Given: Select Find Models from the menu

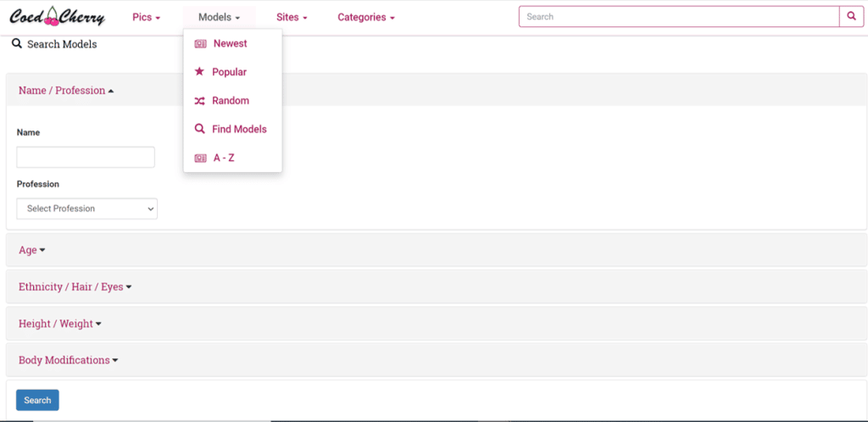Looking at the screenshot, I should pos(232,129).
